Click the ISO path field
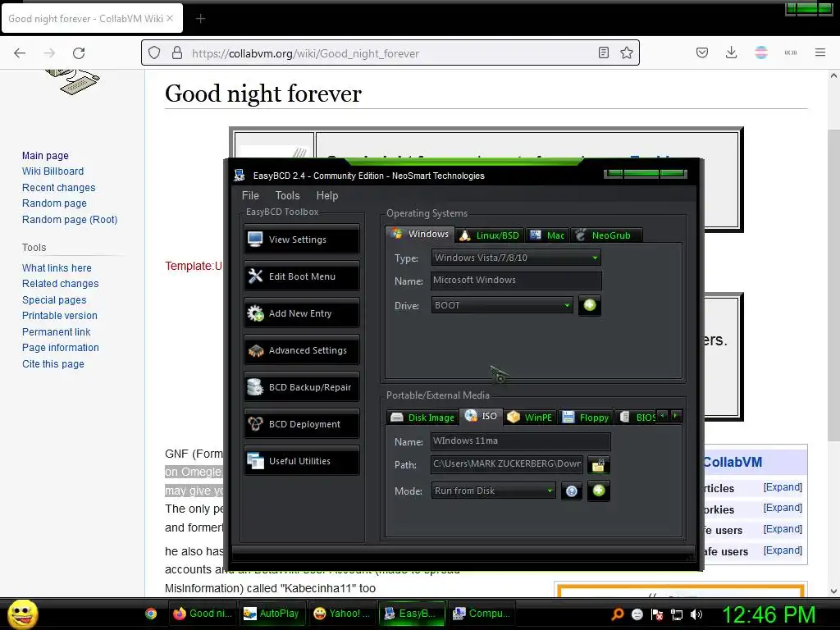This screenshot has width=840, height=630. point(507,464)
